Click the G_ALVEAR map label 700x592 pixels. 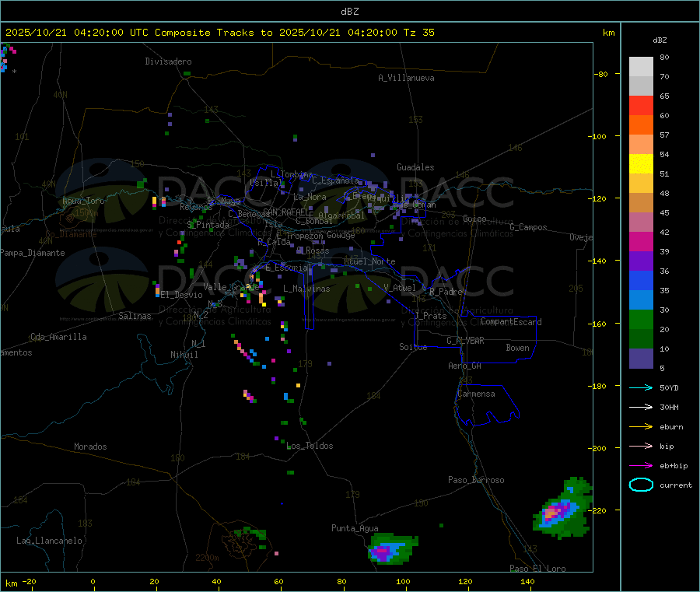tap(465, 341)
